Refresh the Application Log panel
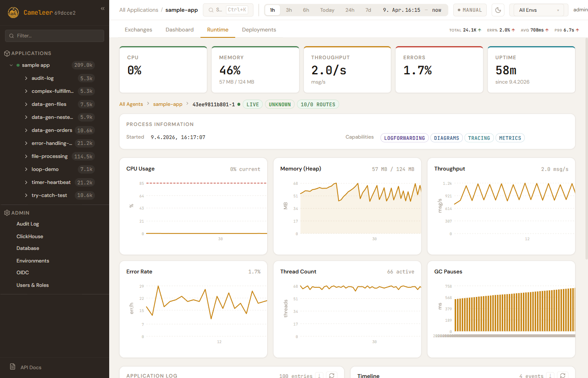The width and height of the screenshot is (588, 378). click(332, 375)
